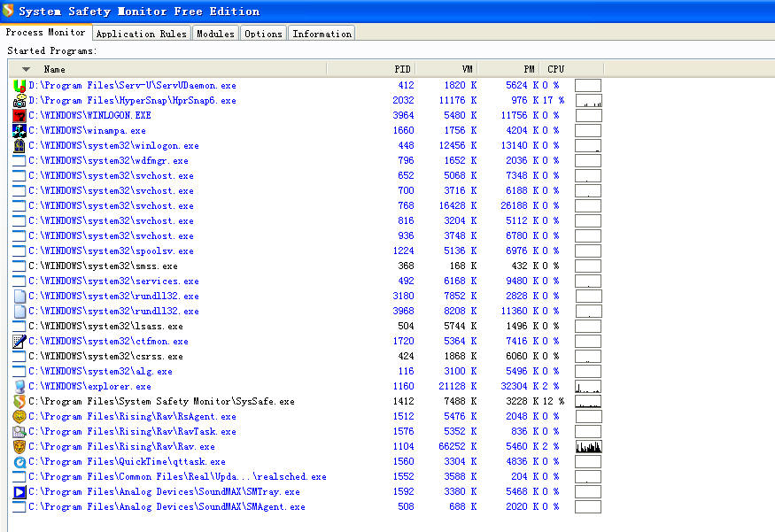The height and width of the screenshot is (532, 775).
Task: Switch to the Application Rules tab
Action: pyautogui.click(x=142, y=34)
